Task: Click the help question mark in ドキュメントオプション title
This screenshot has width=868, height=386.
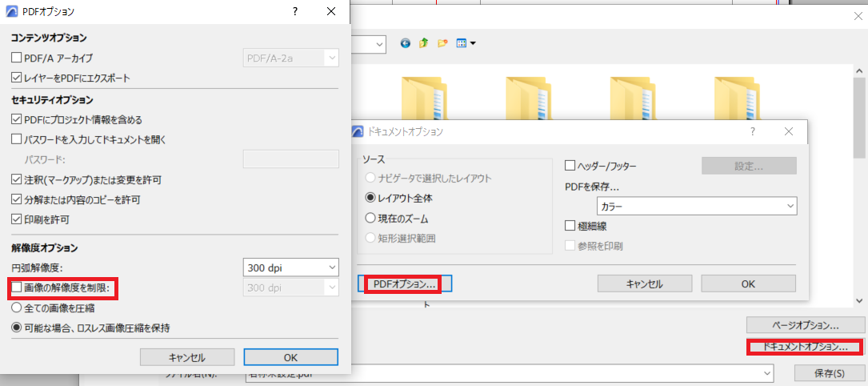Action: click(x=753, y=132)
